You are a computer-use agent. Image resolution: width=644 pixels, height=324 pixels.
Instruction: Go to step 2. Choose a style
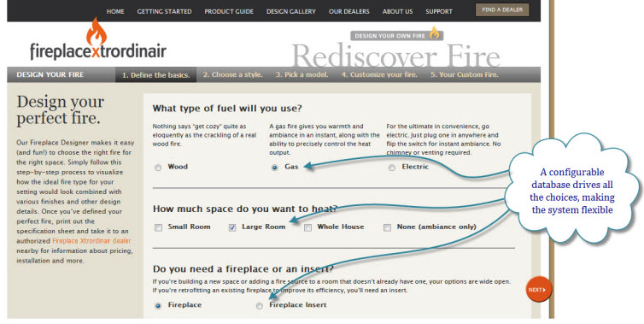point(233,74)
